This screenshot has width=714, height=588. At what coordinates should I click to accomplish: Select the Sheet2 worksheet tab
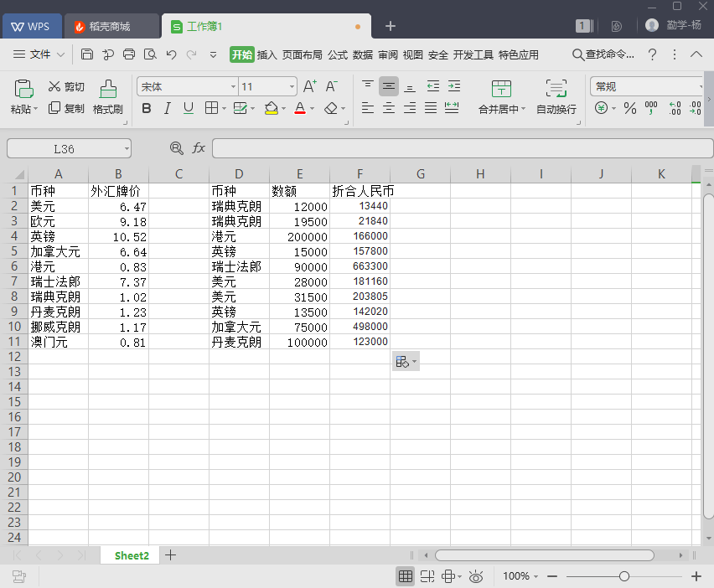point(132,555)
